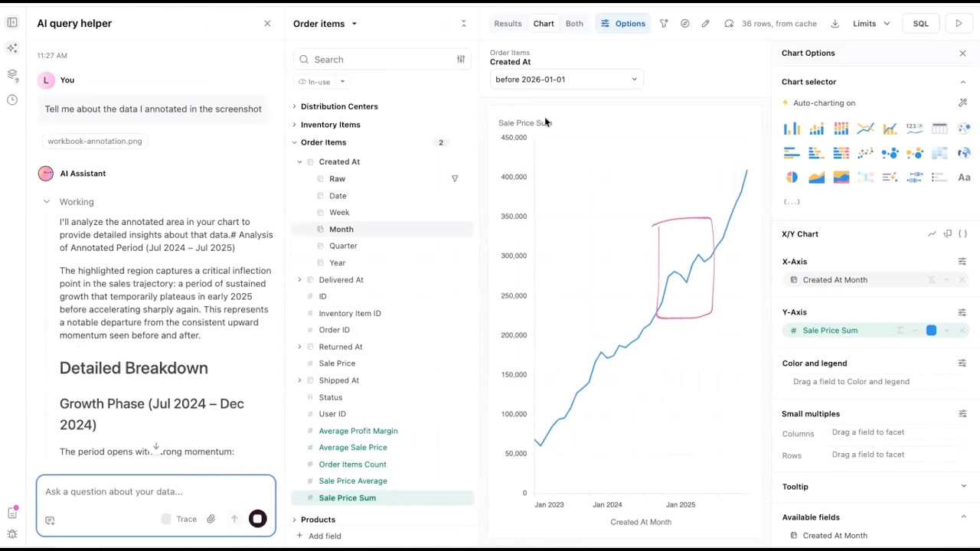Select the world map chart type
Viewport: 980px width, 551px height.
coord(964,153)
